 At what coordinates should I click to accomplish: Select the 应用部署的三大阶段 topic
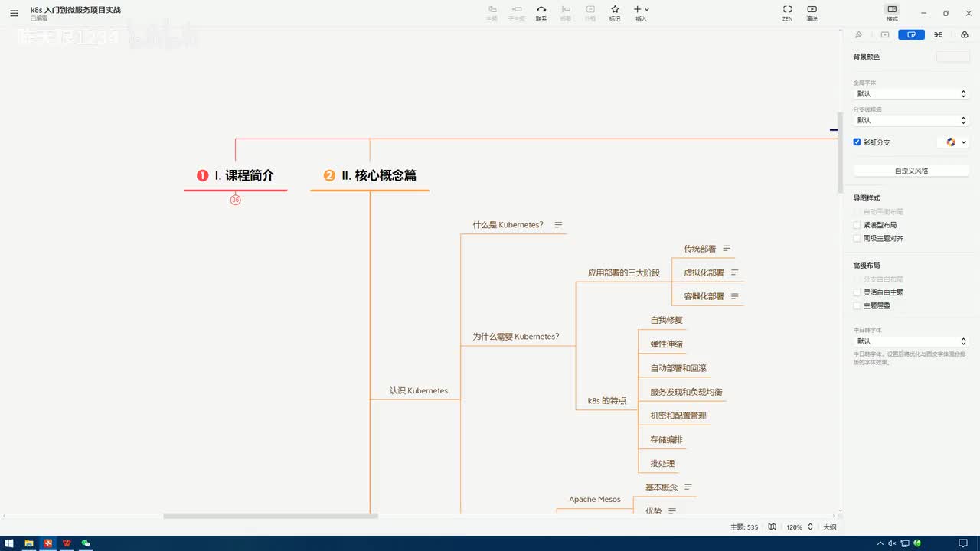coord(623,272)
